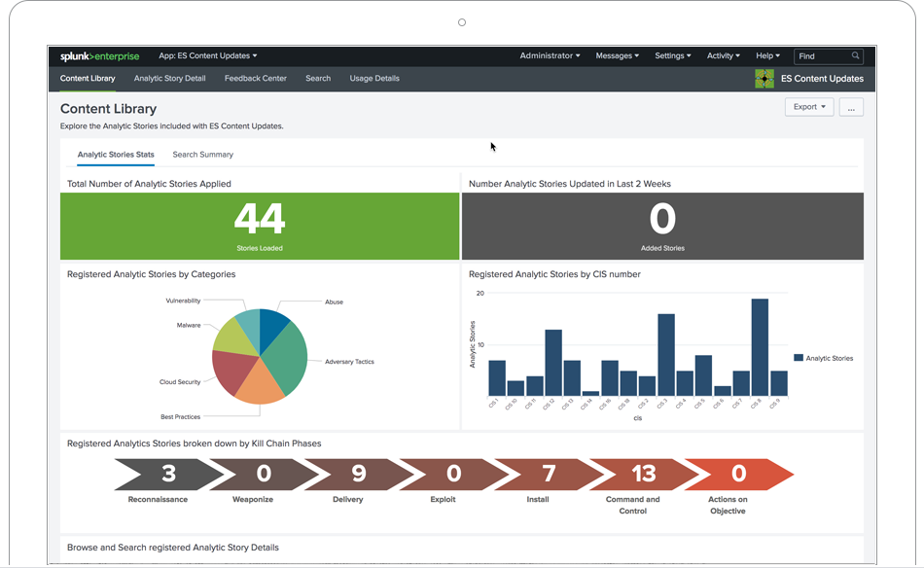Open the Feedback Center tab
924x568 pixels.
tap(256, 79)
